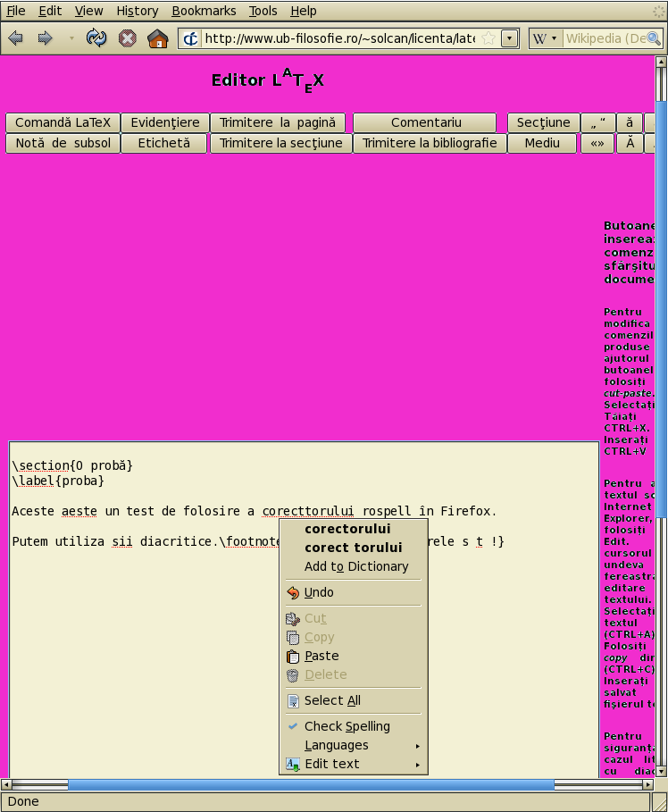Click the Trimitere la pagină button
Image resolution: width=668 pixels, height=812 pixels.
click(x=278, y=122)
